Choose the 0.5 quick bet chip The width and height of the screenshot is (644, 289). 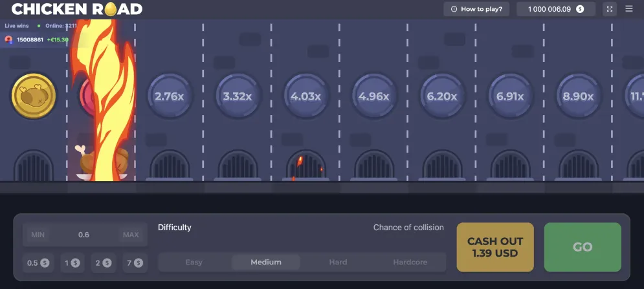pyautogui.click(x=38, y=262)
